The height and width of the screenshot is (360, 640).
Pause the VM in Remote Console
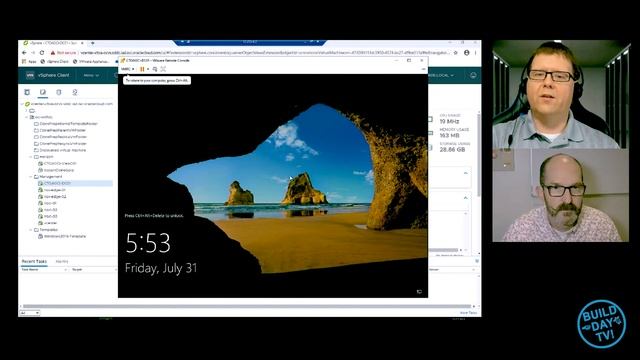[142, 69]
